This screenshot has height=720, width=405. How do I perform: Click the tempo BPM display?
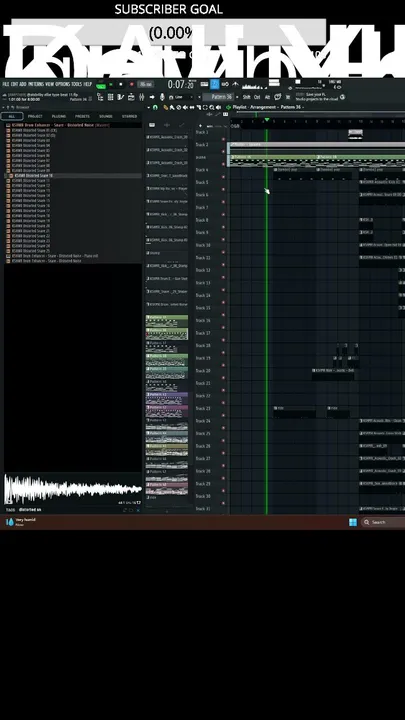146,84
